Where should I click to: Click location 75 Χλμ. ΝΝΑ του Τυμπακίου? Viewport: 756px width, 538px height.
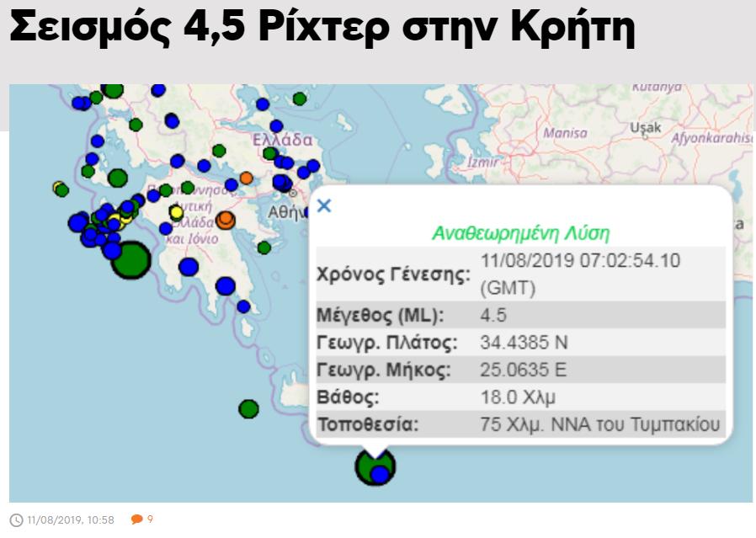[x=599, y=424]
